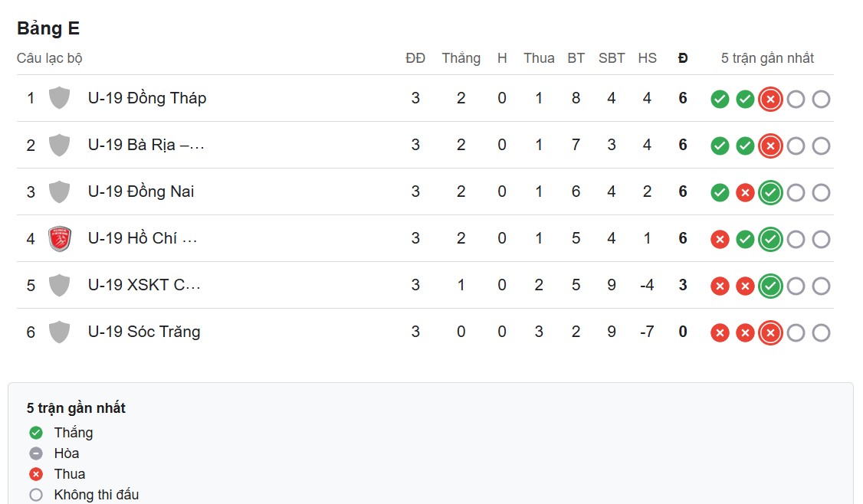Click Đồng Nai's highlighted latest win icon
Viewport: 863px width, 504px height.
point(770,193)
